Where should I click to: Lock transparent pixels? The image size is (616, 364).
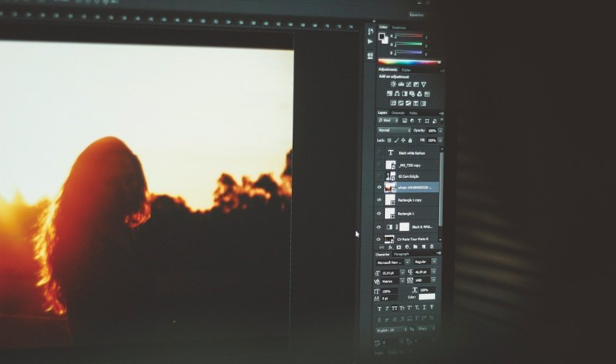pos(390,140)
